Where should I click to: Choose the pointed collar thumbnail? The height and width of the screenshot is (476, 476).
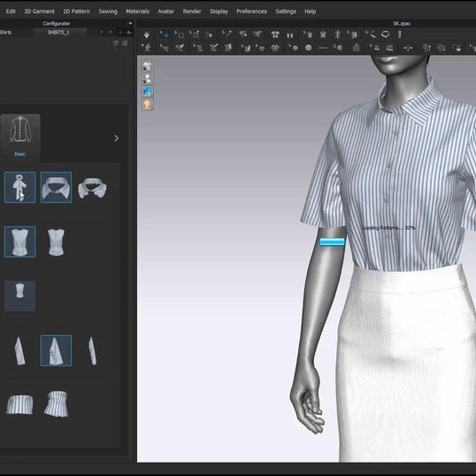tap(56, 188)
